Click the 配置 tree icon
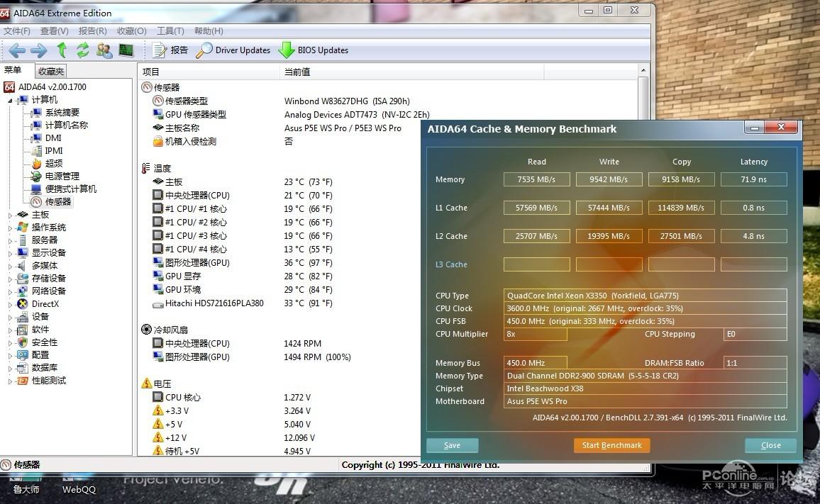 23,355
